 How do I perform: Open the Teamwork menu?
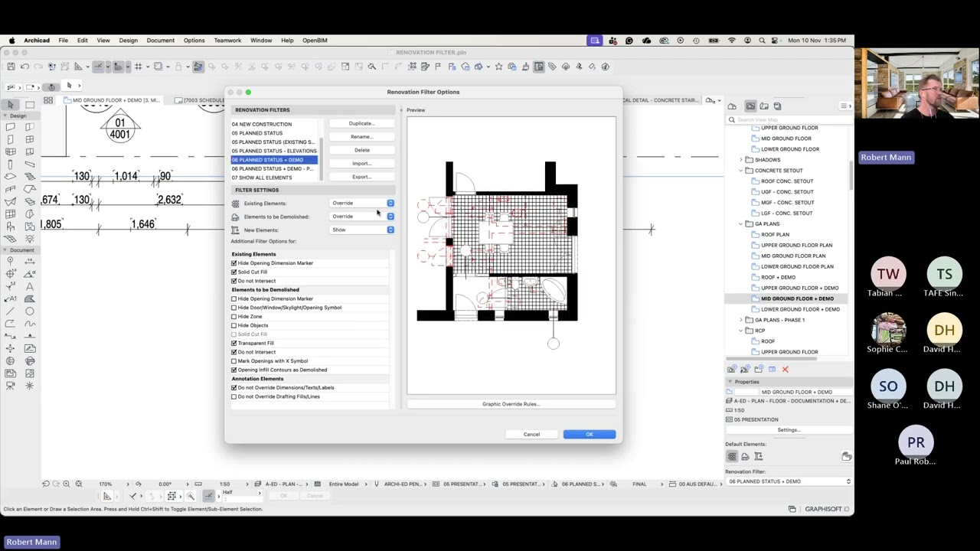(x=227, y=41)
